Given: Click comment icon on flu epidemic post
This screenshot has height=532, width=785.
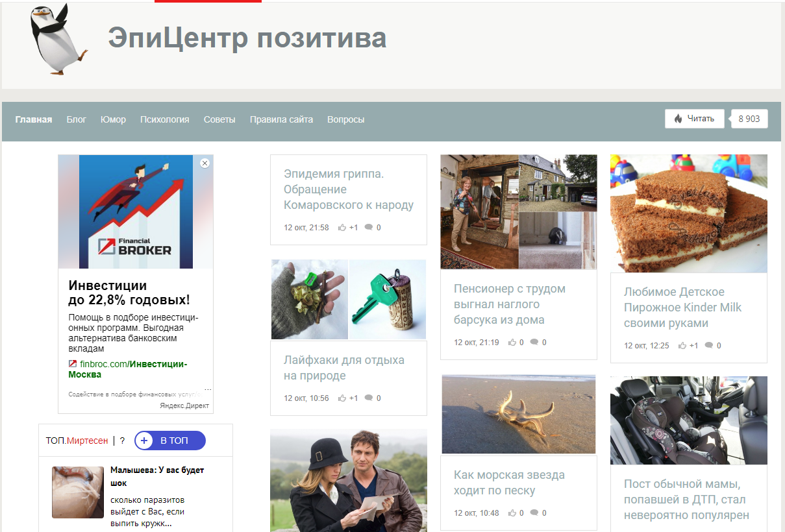Looking at the screenshot, I should 369,228.
